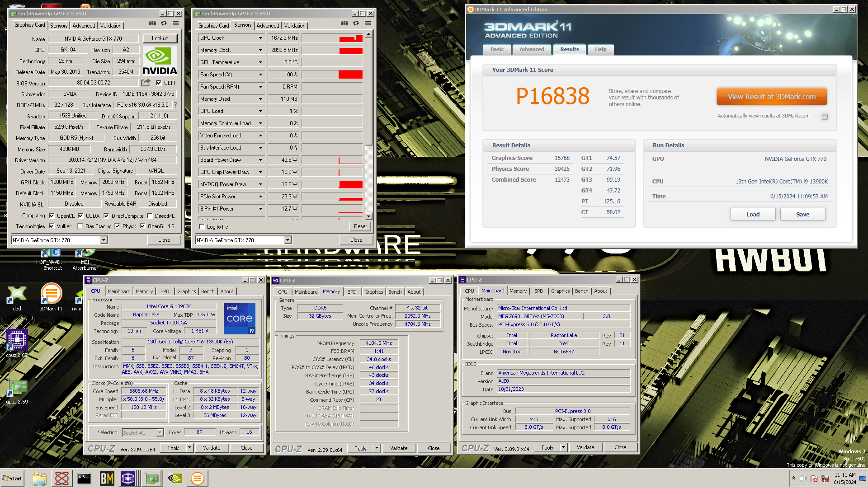Click the Lookup button in GPU-Z
This screenshot has height=488, width=868.
click(x=160, y=38)
